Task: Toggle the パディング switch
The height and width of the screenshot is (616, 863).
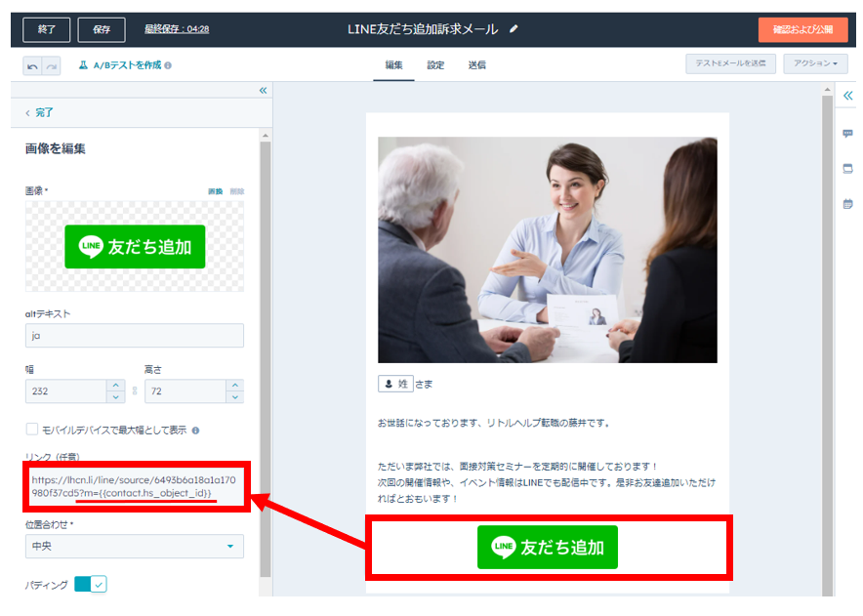Action: click(x=90, y=585)
